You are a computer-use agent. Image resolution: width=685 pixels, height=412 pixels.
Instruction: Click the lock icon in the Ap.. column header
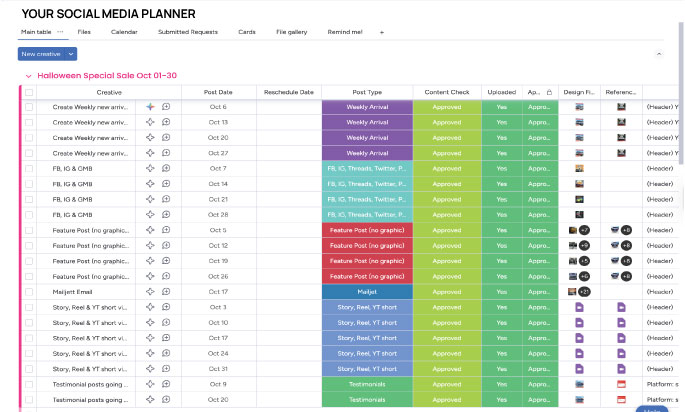coord(549,92)
